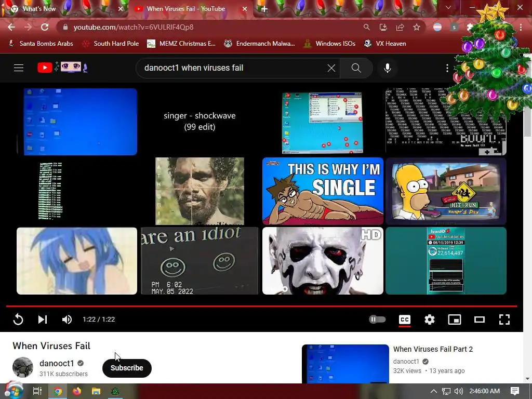The width and height of the screenshot is (532, 399).
Task: Open the MEMZ Christmas bookmark
Action: [x=181, y=44]
